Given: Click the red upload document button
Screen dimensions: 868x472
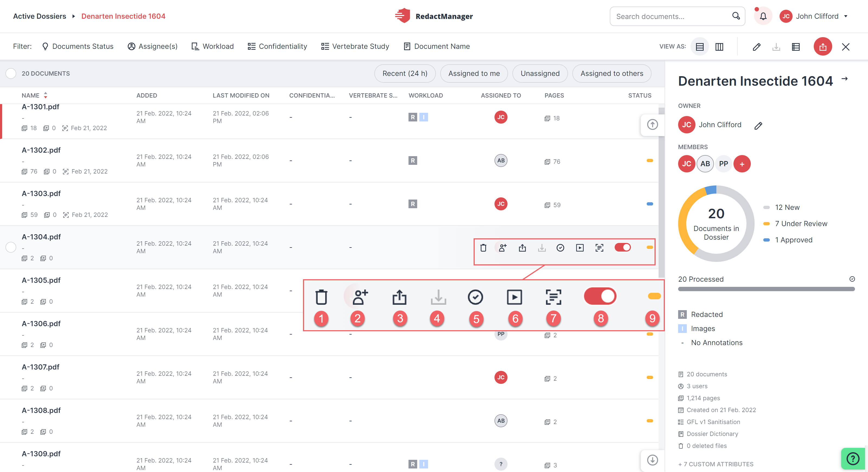Looking at the screenshot, I should tap(823, 47).
